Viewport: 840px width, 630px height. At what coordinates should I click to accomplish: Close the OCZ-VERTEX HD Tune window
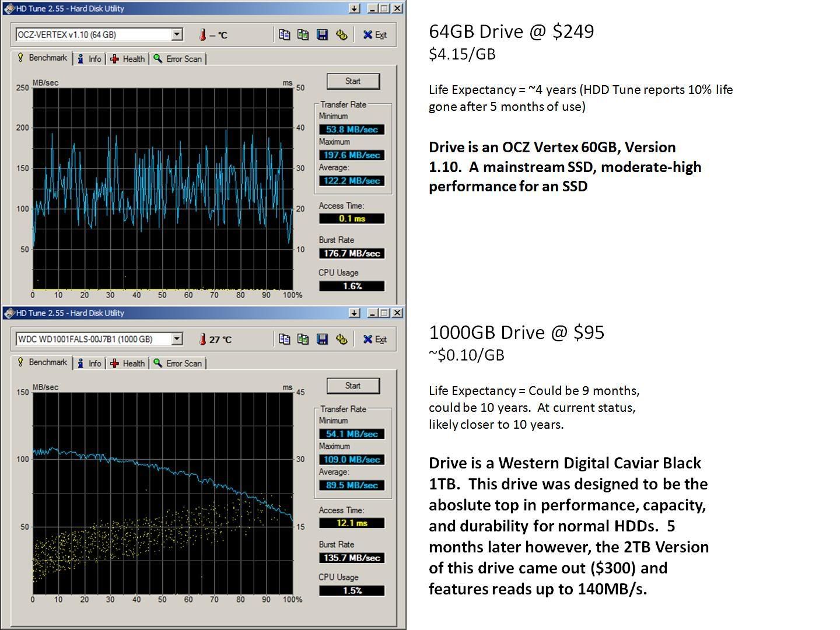pyautogui.click(x=397, y=9)
